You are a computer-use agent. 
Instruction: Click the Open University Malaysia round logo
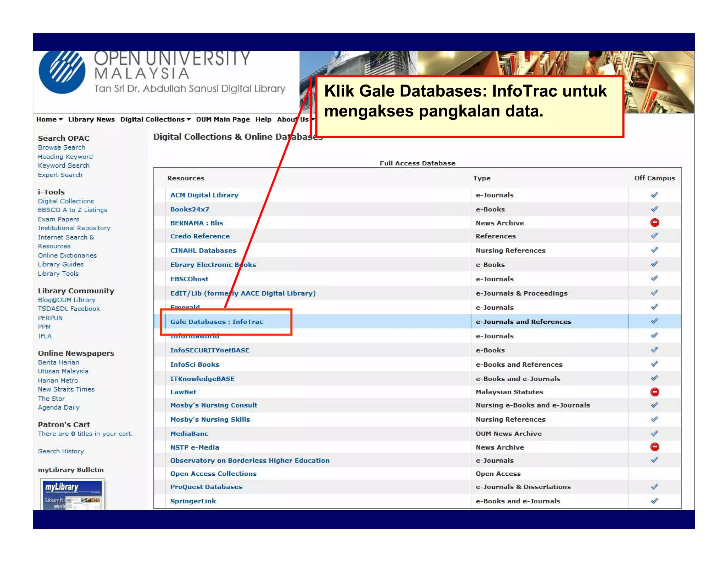coord(62,72)
